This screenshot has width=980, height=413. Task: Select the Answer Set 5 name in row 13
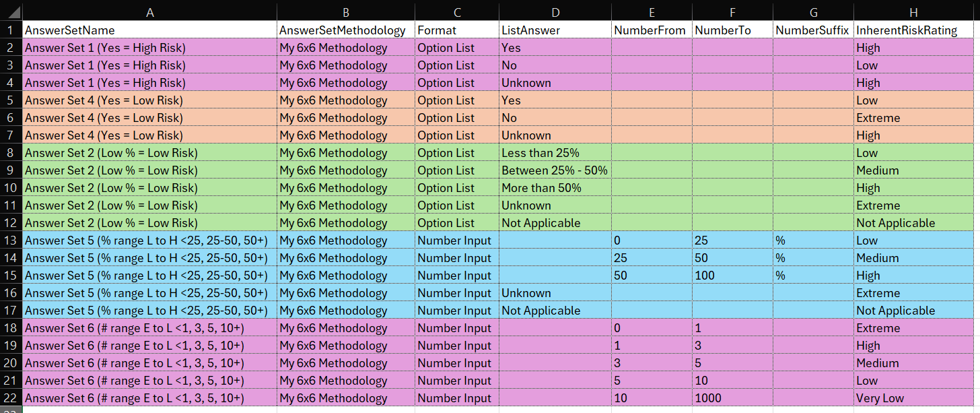[x=149, y=241]
